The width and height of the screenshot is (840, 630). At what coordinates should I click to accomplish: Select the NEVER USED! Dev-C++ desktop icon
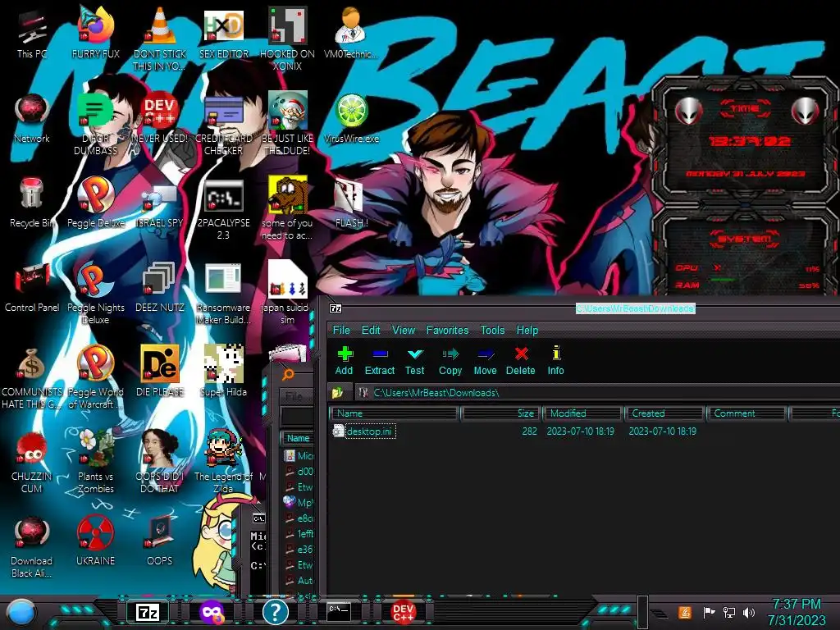click(x=160, y=118)
